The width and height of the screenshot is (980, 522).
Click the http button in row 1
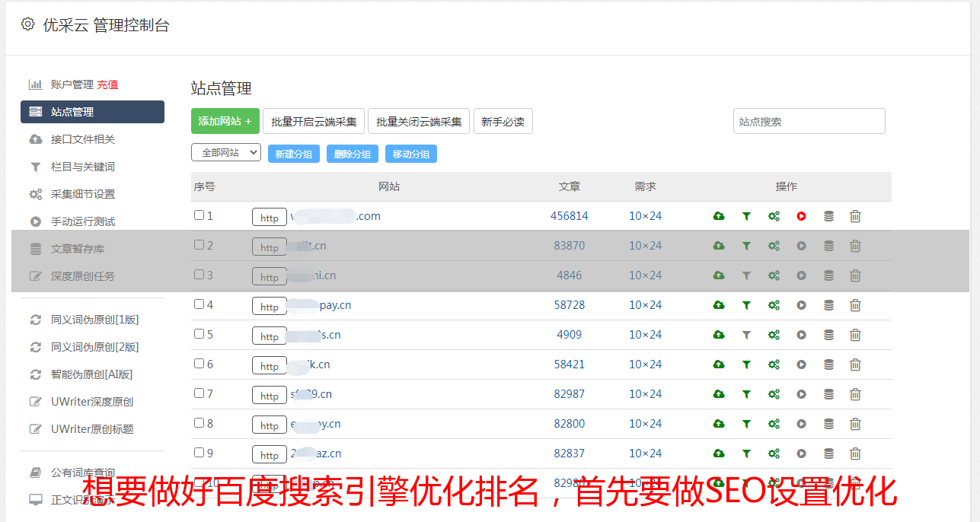tap(270, 217)
